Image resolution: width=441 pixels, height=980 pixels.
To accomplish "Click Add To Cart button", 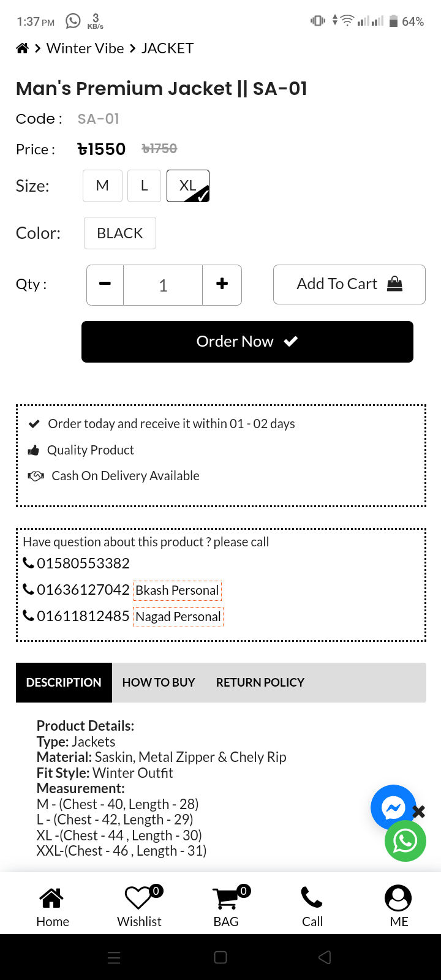I will point(349,284).
